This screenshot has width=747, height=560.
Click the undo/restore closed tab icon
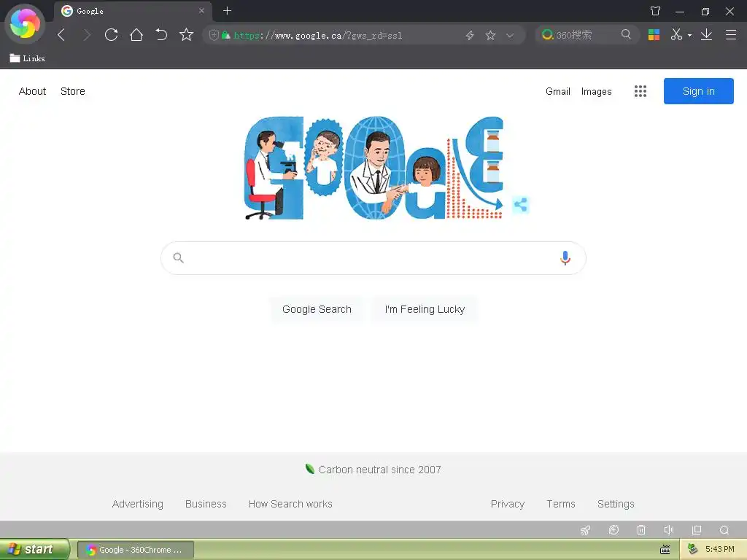[161, 35]
